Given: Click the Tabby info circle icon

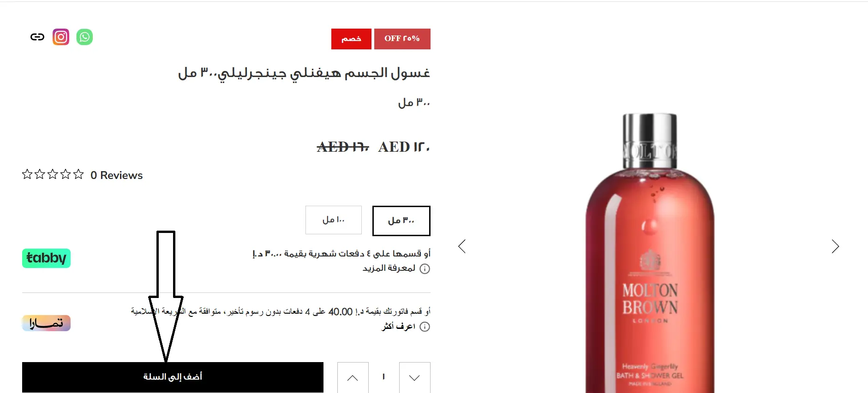Looking at the screenshot, I should 425,269.
